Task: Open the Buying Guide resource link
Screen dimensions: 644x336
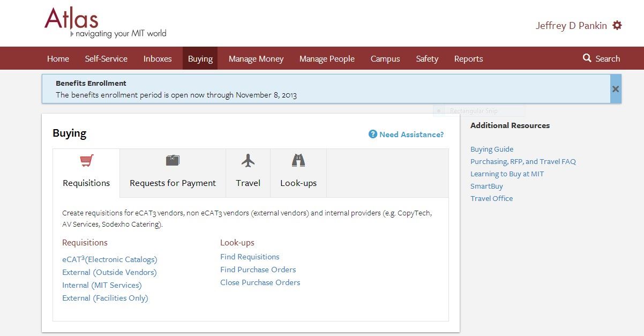Action: coord(492,150)
